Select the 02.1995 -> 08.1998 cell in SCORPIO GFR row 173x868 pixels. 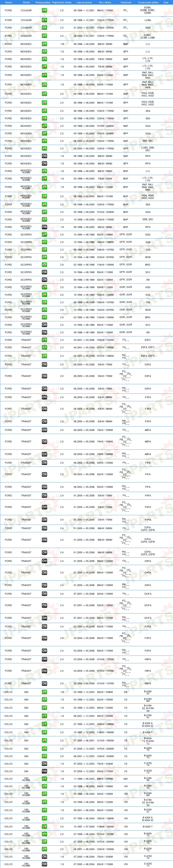coord(84,265)
